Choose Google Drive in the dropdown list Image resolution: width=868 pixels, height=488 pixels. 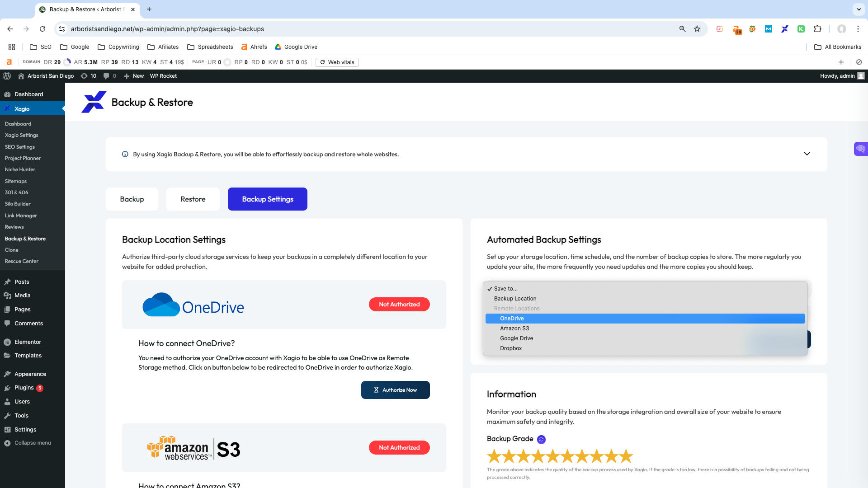point(645,338)
